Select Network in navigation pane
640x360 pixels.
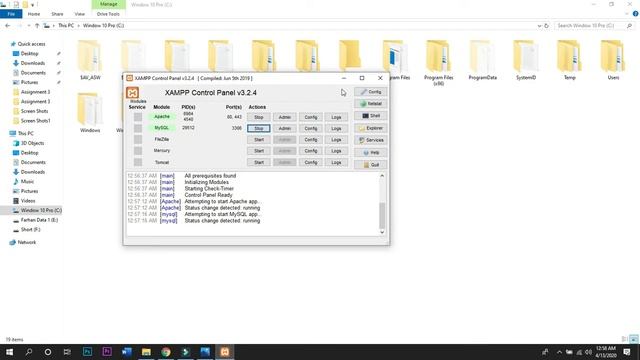click(x=27, y=242)
